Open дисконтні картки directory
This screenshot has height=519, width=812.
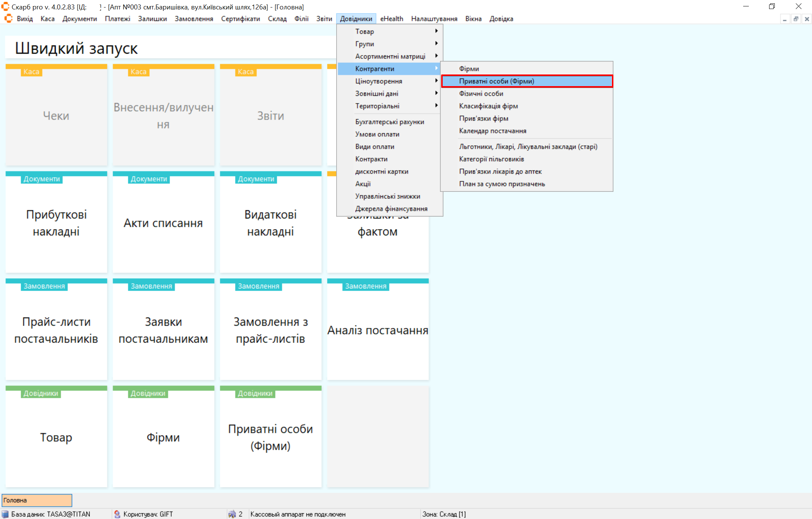[381, 171]
